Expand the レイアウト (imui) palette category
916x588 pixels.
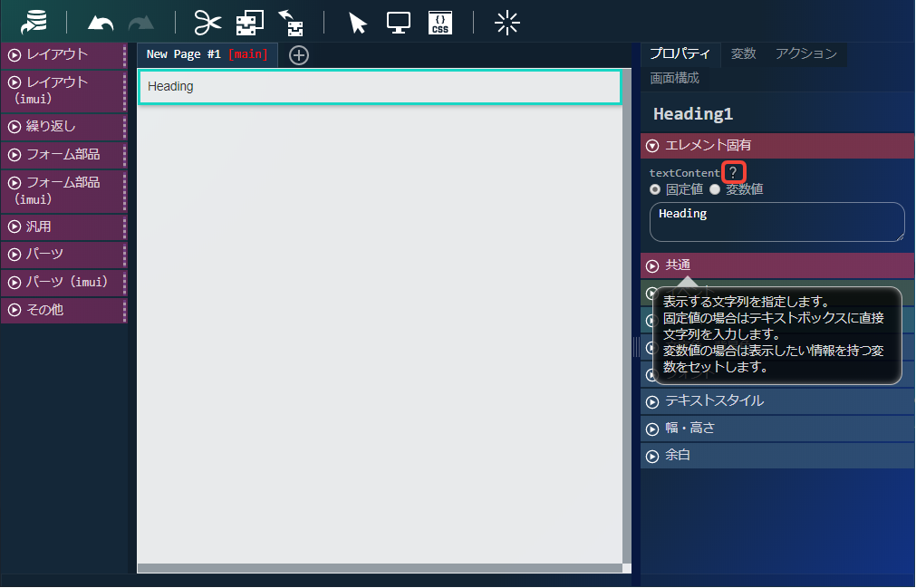[x=63, y=92]
